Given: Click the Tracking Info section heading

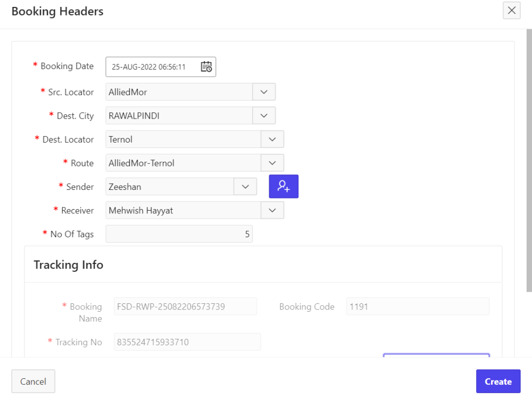Looking at the screenshot, I should 69,264.
